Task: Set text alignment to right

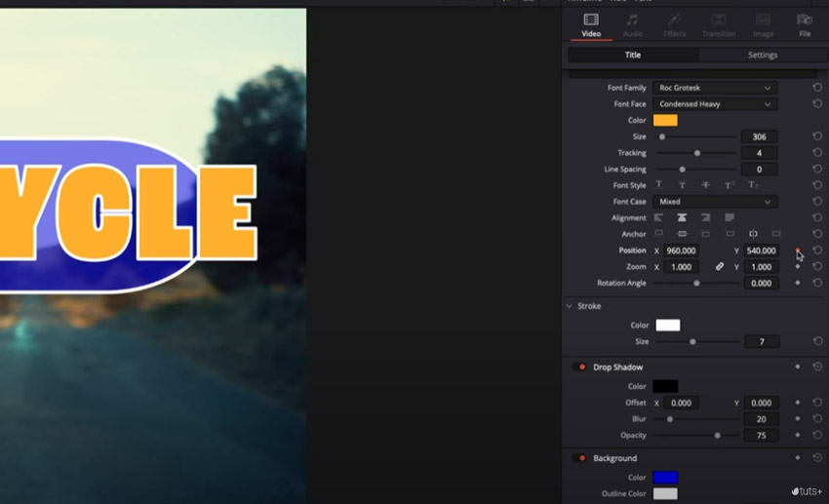Action: coord(705,217)
